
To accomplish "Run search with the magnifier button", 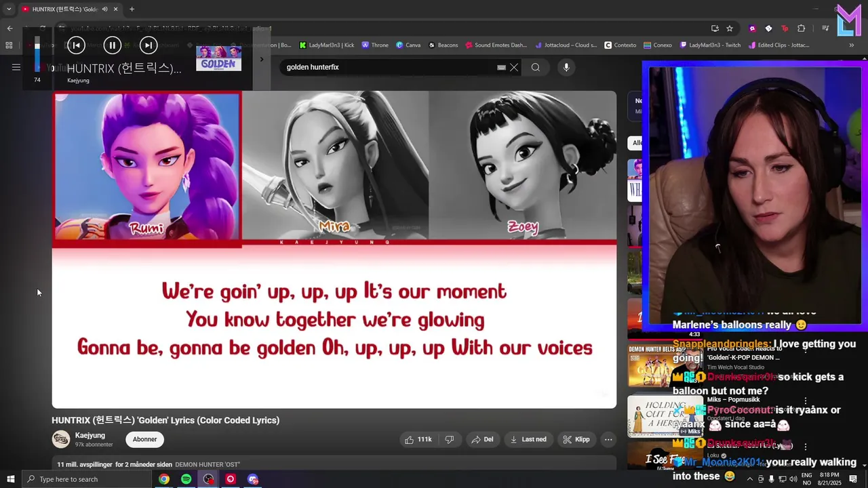I will pyautogui.click(x=536, y=67).
